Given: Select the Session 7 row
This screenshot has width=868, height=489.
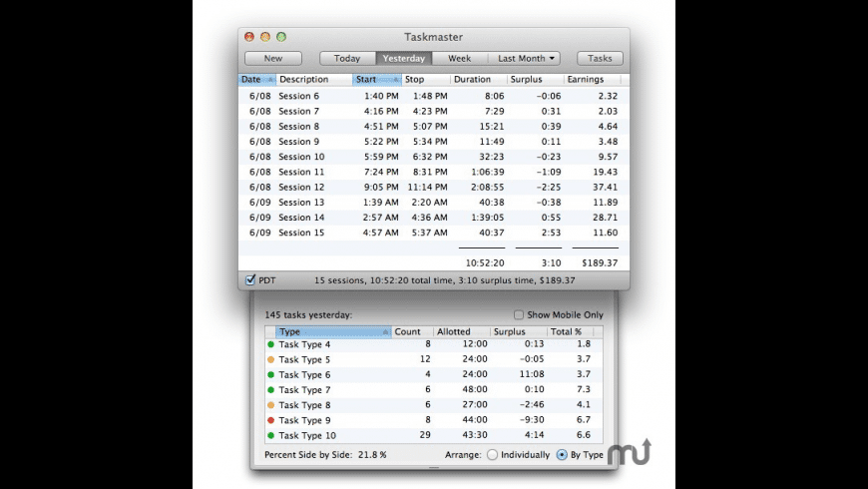Looking at the screenshot, I should pos(433,112).
